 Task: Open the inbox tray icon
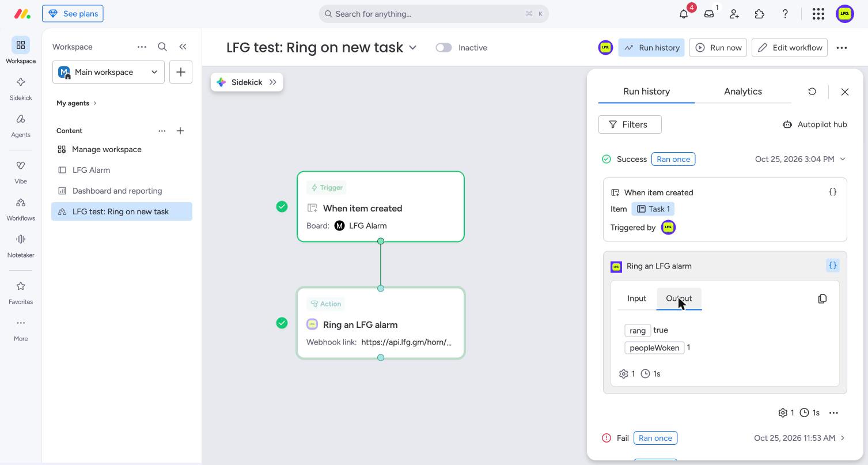(709, 14)
